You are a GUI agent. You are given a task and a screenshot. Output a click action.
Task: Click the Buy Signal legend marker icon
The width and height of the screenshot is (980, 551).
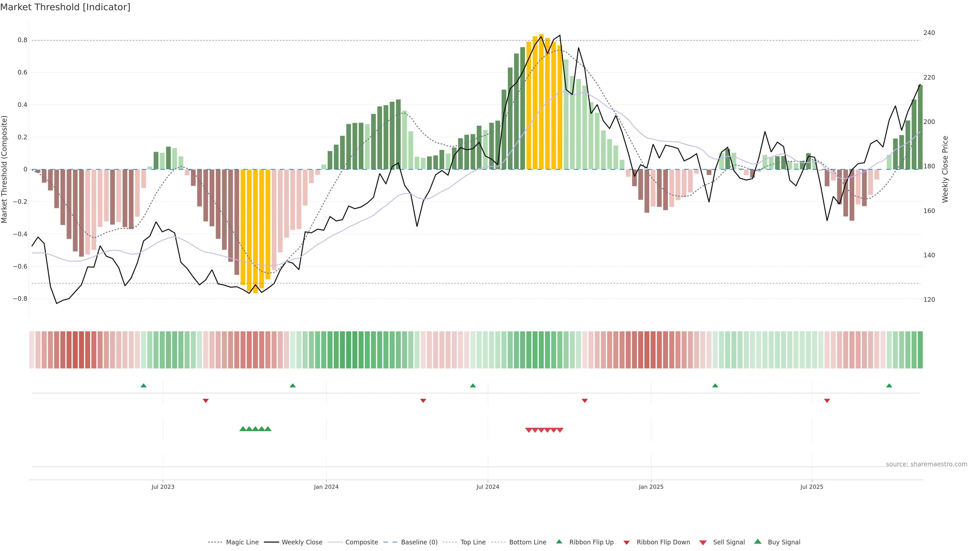point(758,542)
